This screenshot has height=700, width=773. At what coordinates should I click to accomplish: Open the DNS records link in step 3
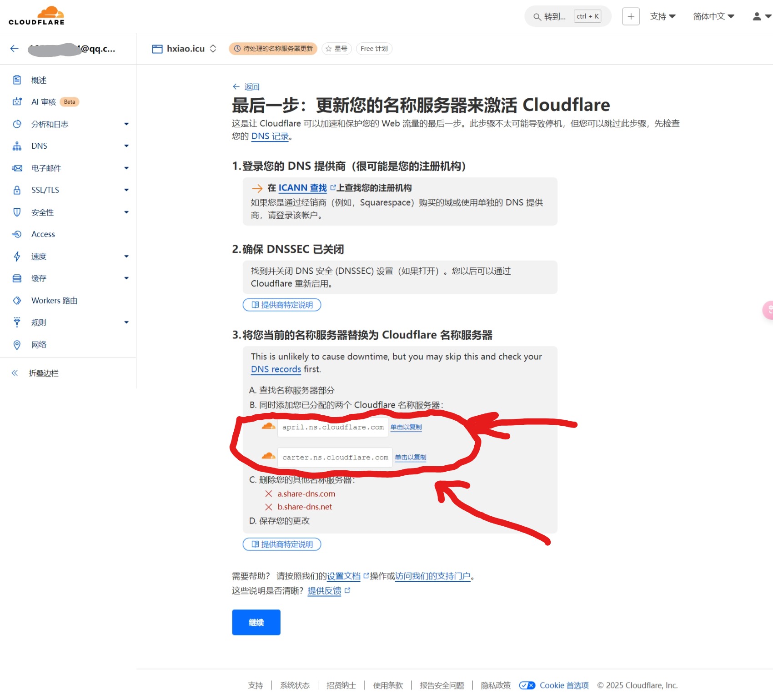coord(276,369)
